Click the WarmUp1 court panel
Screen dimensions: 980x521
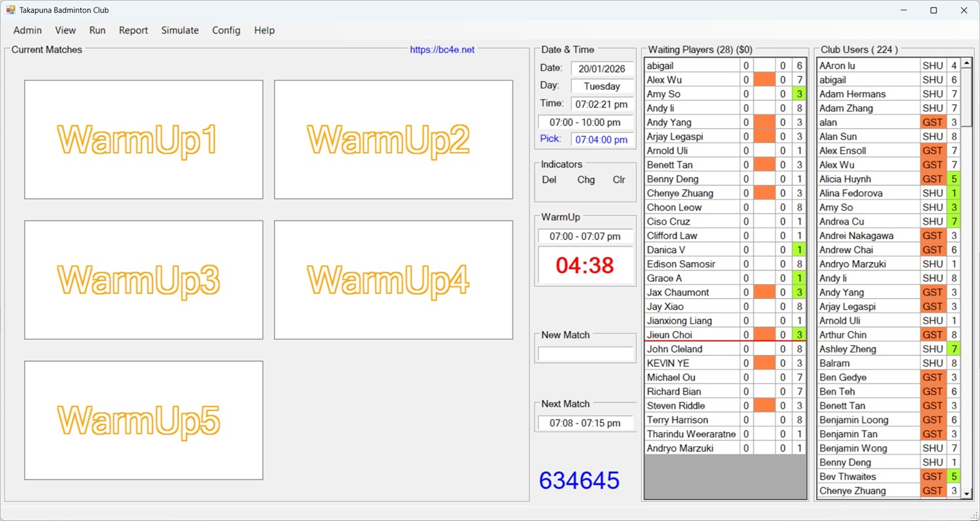pos(143,140)
